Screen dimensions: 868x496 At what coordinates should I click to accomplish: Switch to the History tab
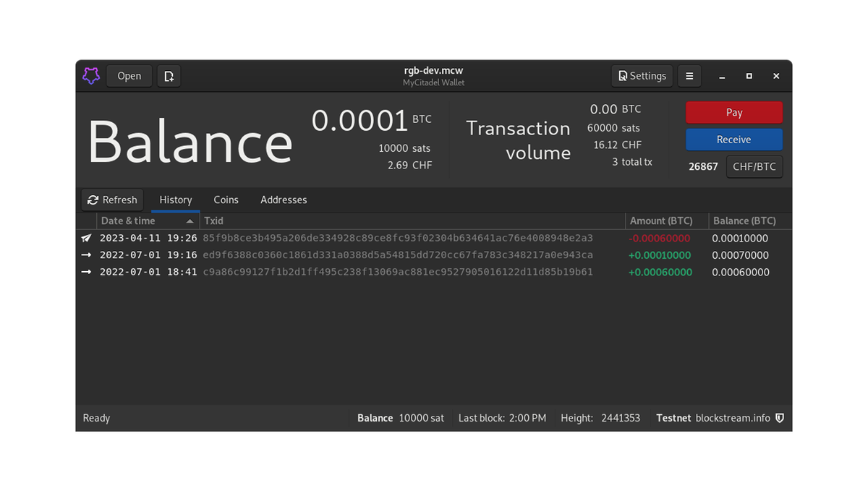click(176, 200)
